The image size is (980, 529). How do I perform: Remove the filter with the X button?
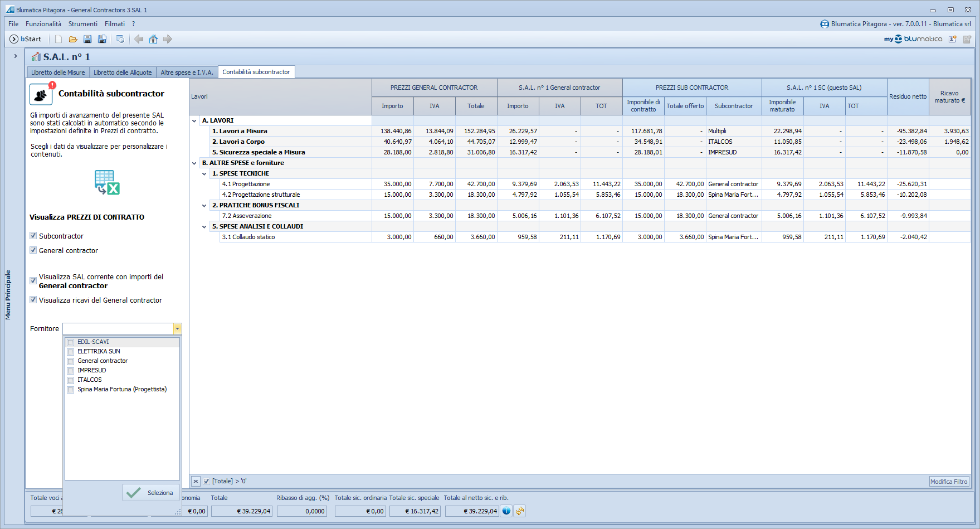pyautogui.click(x=196, y=481)
